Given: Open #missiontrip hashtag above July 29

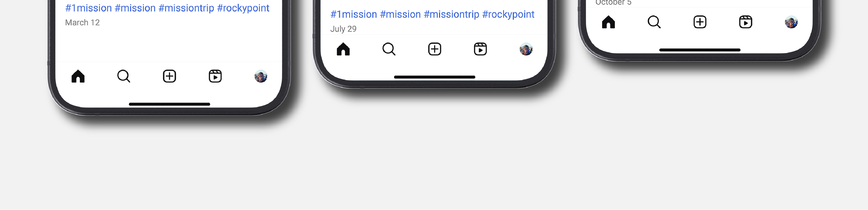Looking at the screenshot, I should pyautogui.click(x=452, y=14).
